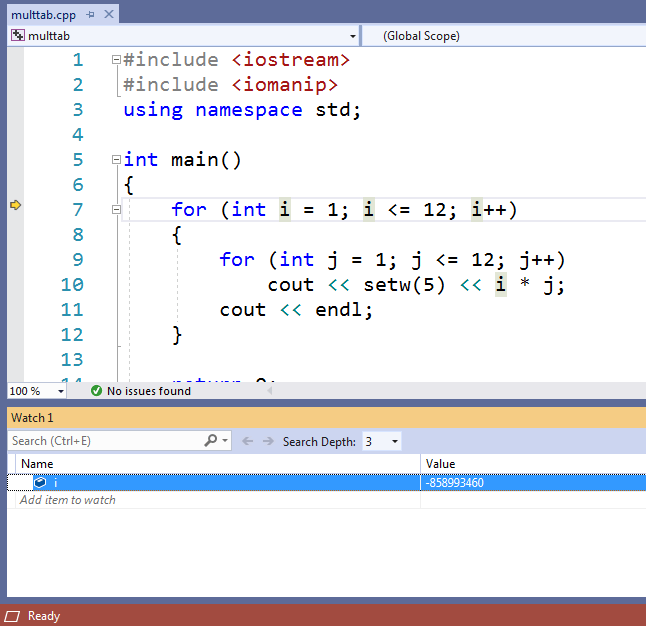Click main() on line 5
646x626 pixels.
pos(206,160)
